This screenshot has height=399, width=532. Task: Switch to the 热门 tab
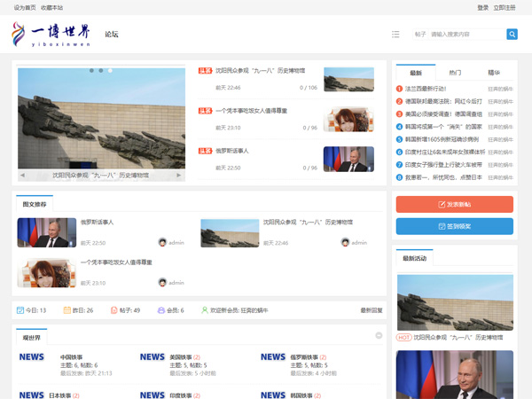pos(455,73)
